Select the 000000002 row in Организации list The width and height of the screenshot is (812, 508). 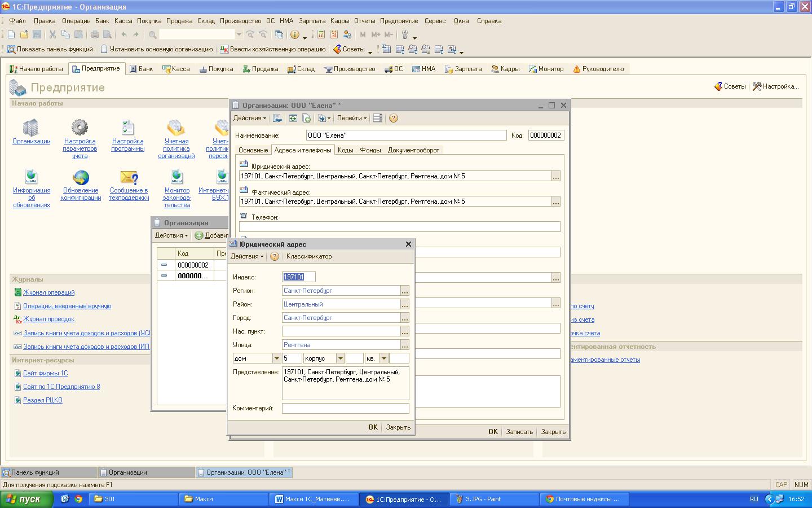193,265
